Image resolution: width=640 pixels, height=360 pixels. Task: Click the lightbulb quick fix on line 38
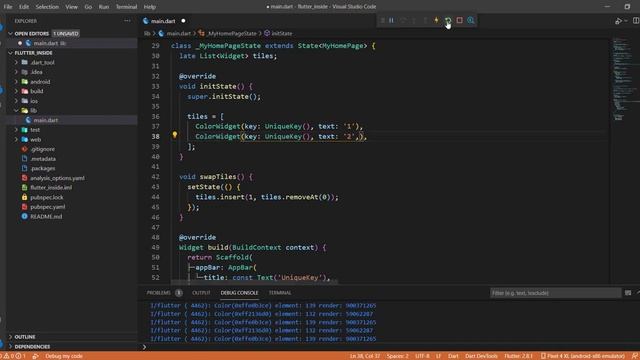click(175, 135)
